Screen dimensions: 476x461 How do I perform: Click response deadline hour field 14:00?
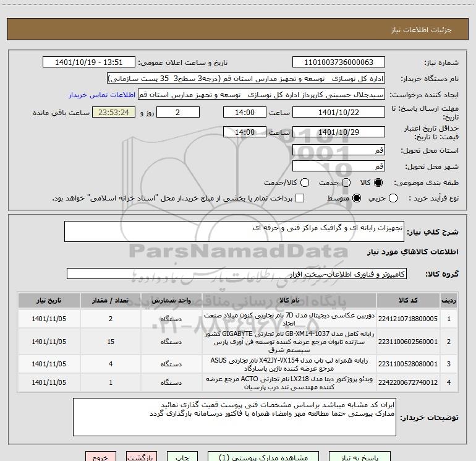coord(245,113)
